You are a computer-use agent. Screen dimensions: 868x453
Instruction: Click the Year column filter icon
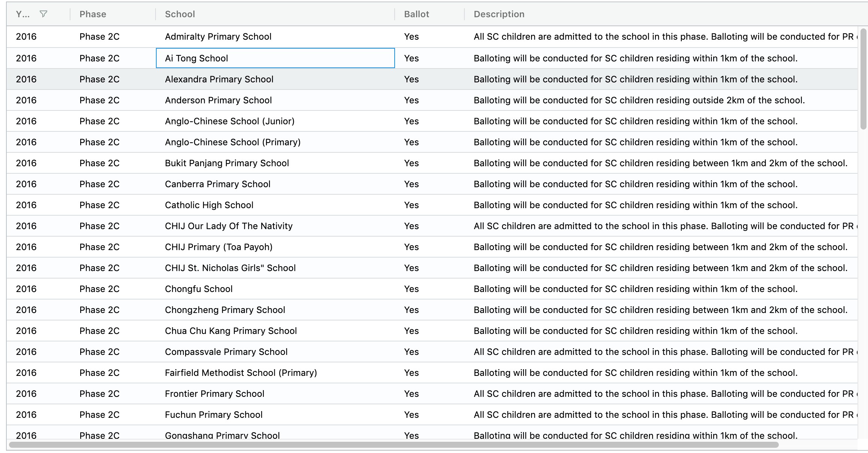43,14
